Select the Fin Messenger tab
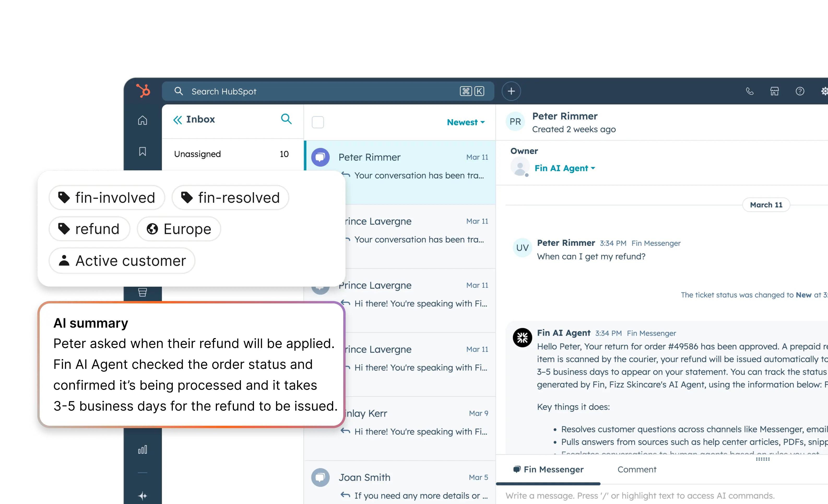Viewport: 828px width, 504px height. [x=548, y=469]
